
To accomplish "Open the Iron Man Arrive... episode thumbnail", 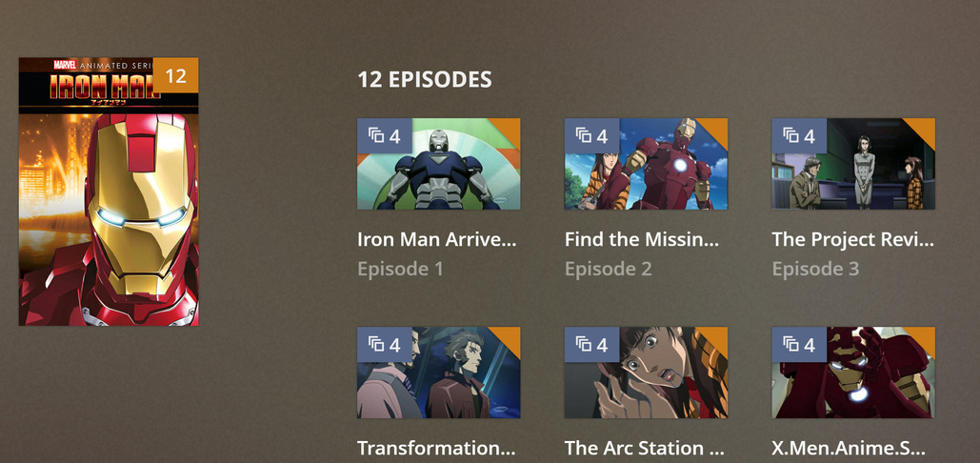I will click(439, 164).
